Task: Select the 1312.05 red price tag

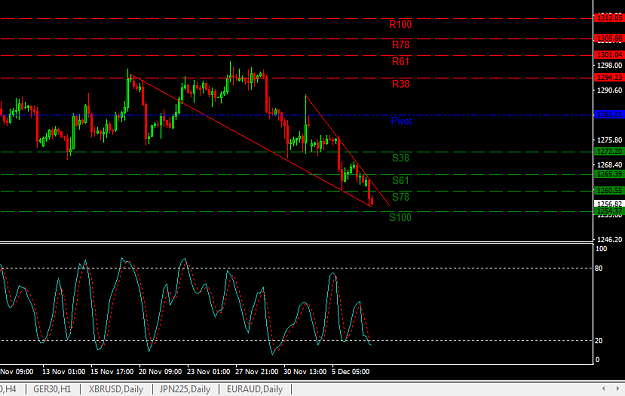Action: [x=609, y=18]
